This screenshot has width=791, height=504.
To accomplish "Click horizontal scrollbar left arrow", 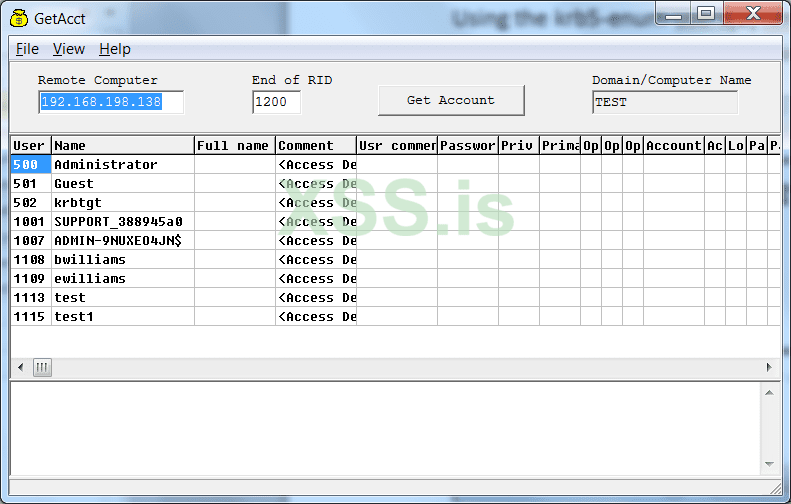I will (x=20, y=367).
